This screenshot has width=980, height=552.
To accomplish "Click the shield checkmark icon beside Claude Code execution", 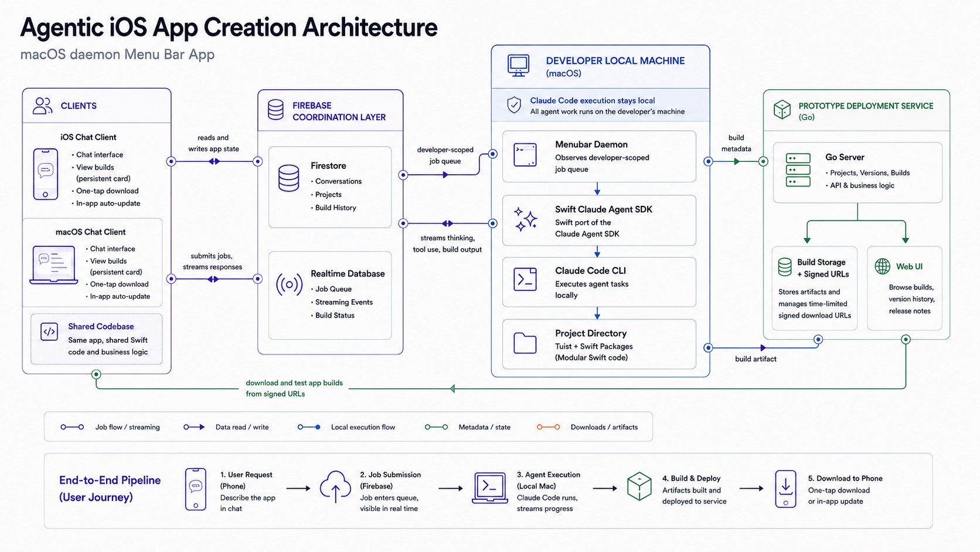I will coord(514,105).
